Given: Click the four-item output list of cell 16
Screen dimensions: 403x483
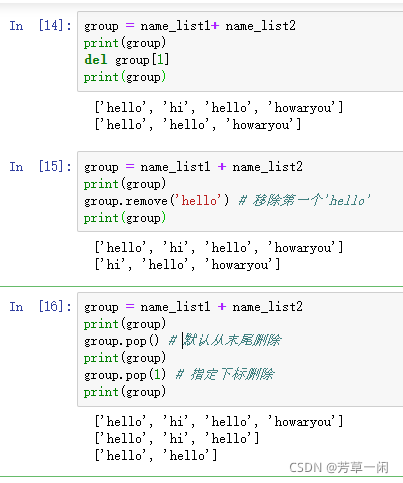Looking at the screenshot, I should coord(219,422).
